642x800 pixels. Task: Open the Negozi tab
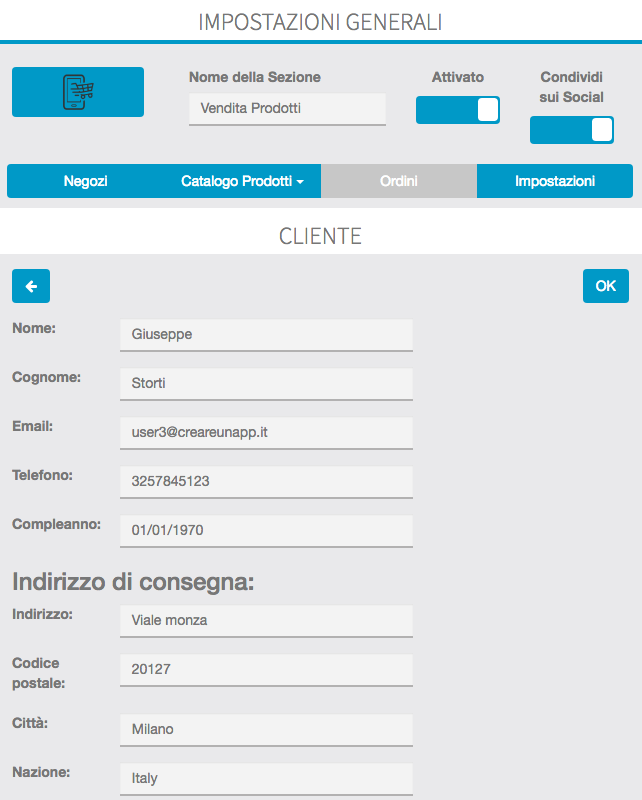(x=85, y=182)
